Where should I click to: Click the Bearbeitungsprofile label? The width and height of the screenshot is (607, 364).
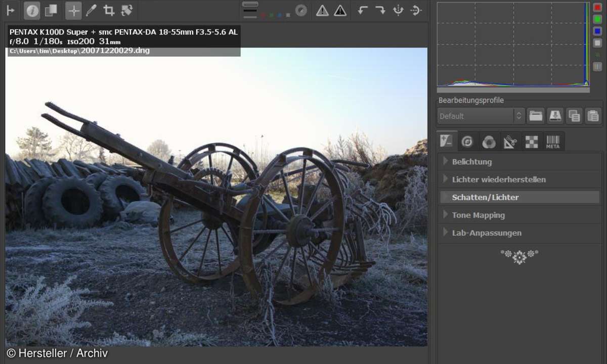coord(471,100)
